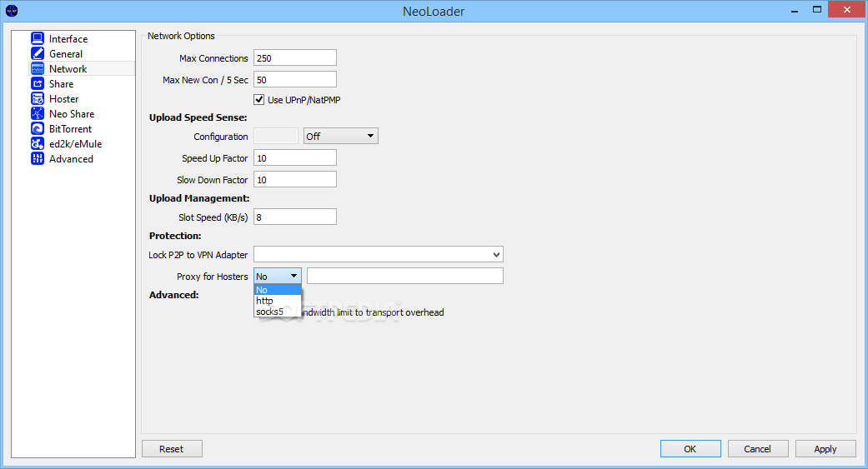This screenshot has width=868, height=469.
Task: Open BitTorrent settings
Action: coord(70,128)
